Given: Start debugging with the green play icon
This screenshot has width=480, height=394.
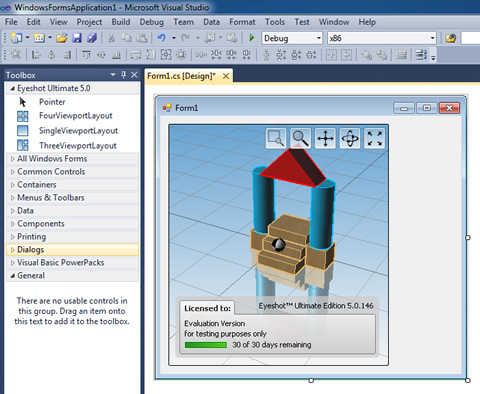Looking at the screenshot, I should (252, 38).
